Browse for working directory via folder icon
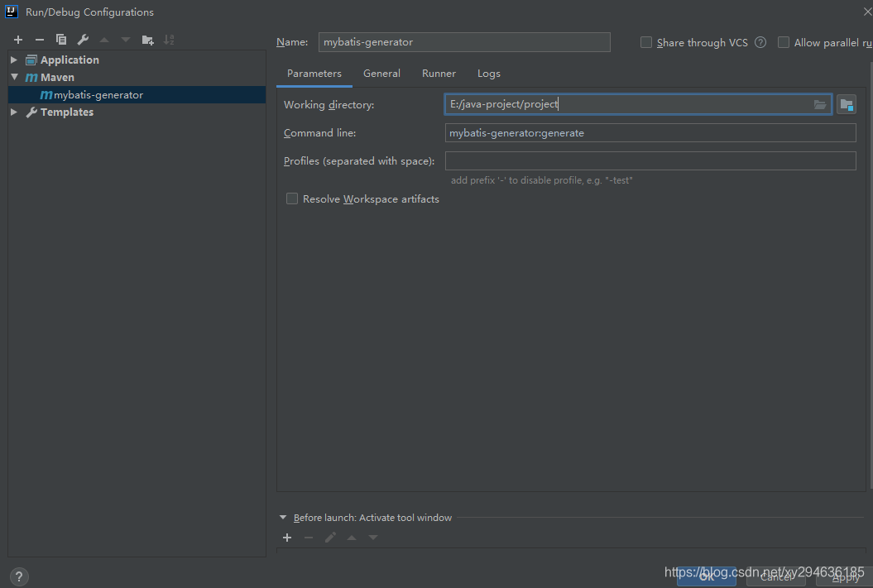This screenshot has width=873, height=588. point(818,104)
